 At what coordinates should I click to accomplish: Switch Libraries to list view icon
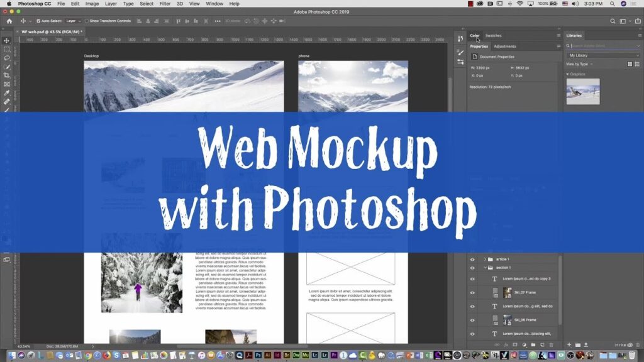click(637, 64)
